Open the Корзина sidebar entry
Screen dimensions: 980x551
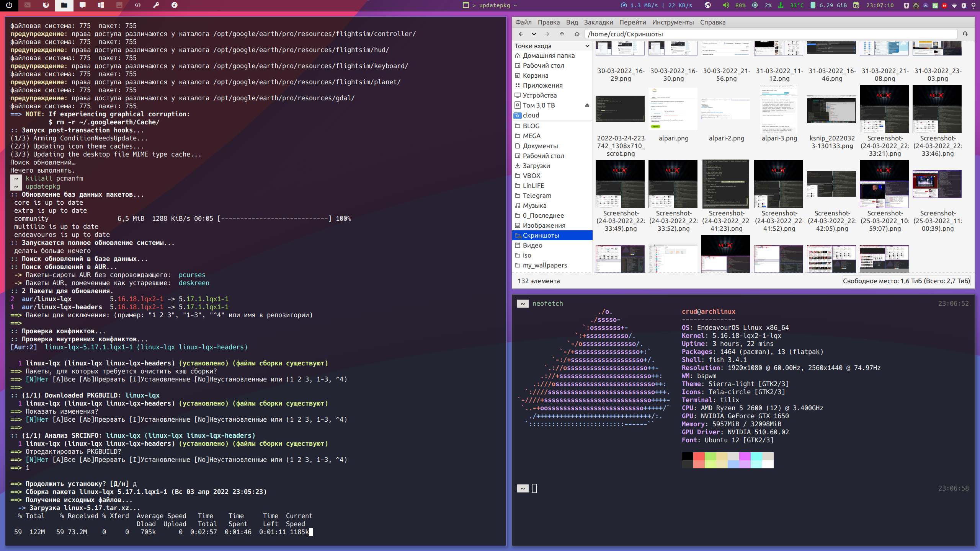(x=535, y=75)
